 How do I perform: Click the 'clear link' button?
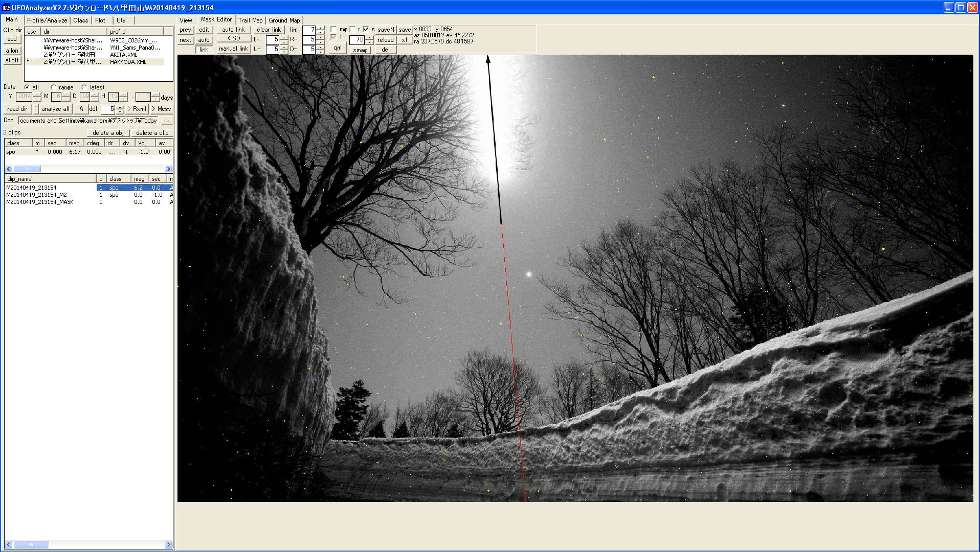click(269, 30)
